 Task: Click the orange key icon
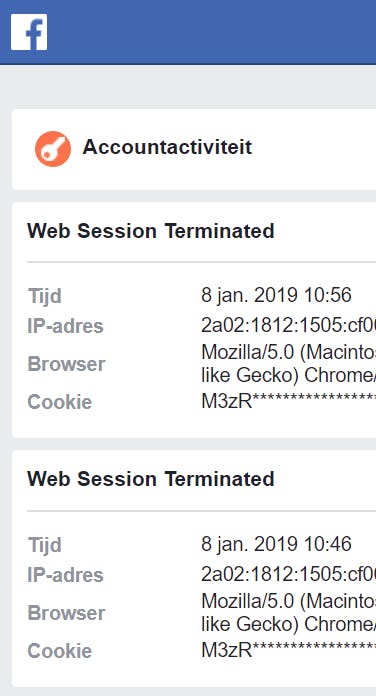(x=53, y=149)
